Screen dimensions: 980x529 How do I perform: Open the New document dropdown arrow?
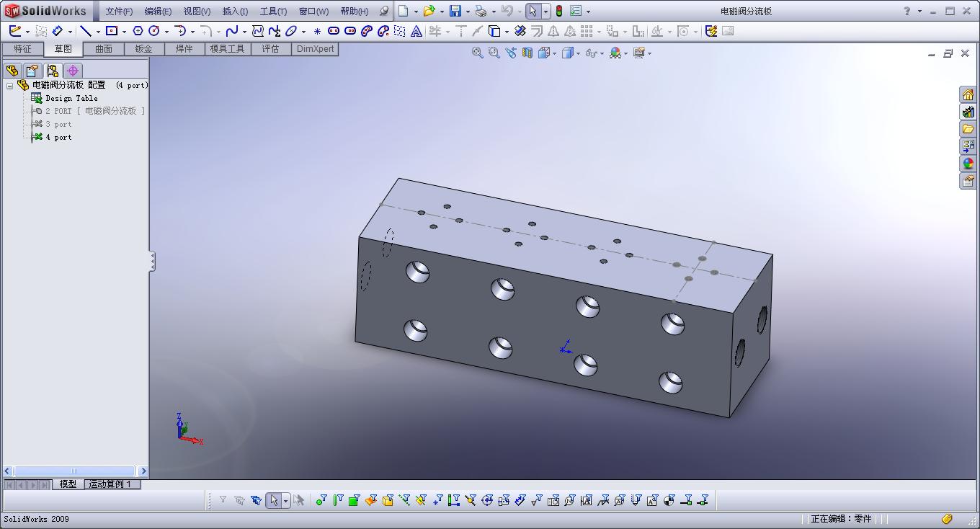tap(416, 12)
